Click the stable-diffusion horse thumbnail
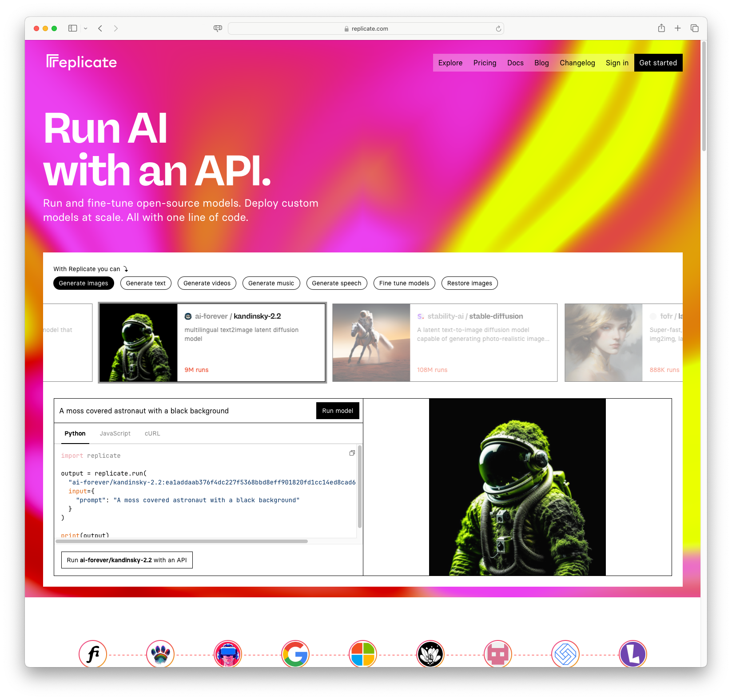Viewport: 732px width, 700px height. coord(371,343)
